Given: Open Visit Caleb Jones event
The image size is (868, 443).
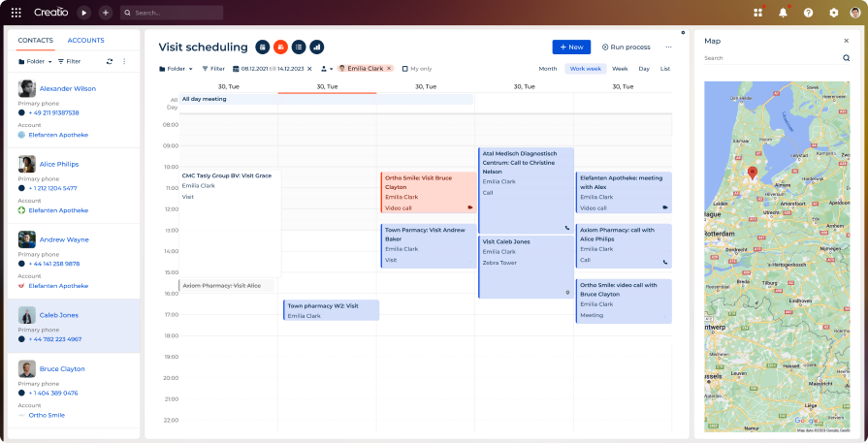Looking at the screenshot, I should point(526,268).
